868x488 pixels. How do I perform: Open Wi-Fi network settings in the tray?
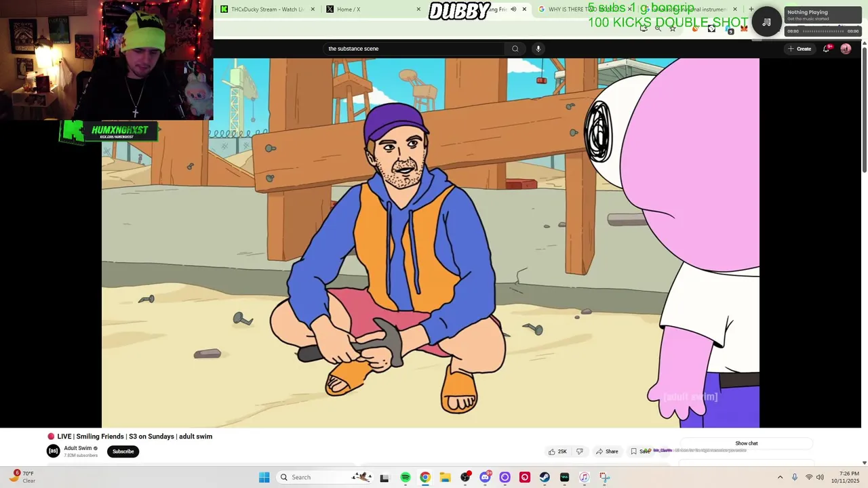[x=809, y=477]
